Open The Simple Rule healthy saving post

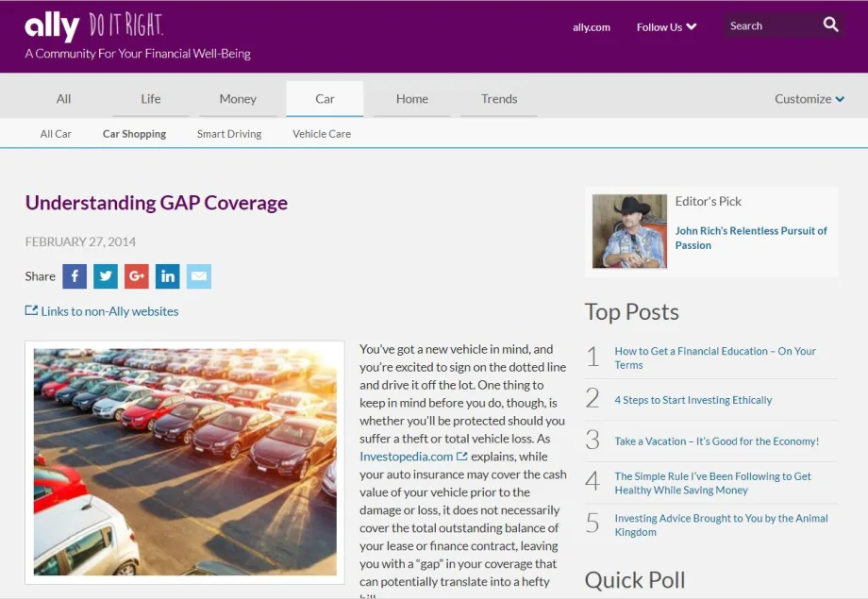(x=712, y=483)
